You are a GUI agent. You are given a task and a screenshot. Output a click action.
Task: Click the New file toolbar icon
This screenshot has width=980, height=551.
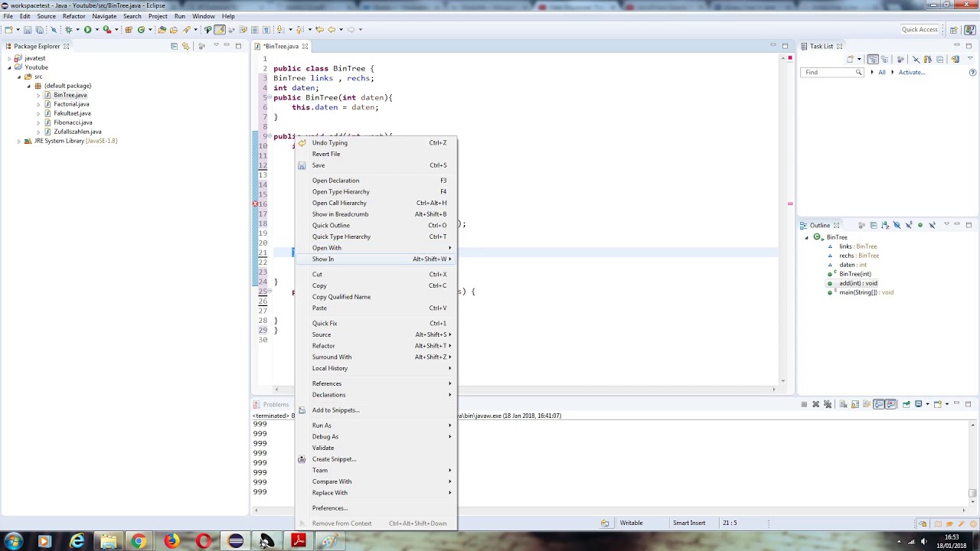tap(8, 30)
